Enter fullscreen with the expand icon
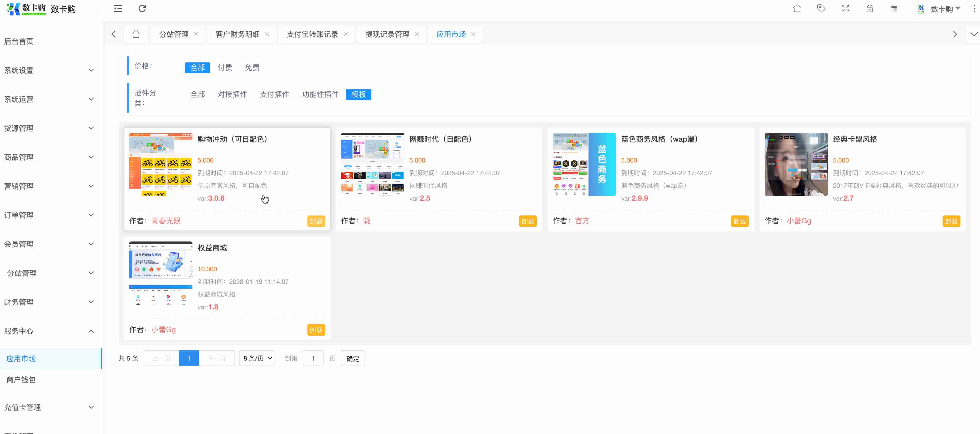Screen dimensions: 980x434 [845, 8]
